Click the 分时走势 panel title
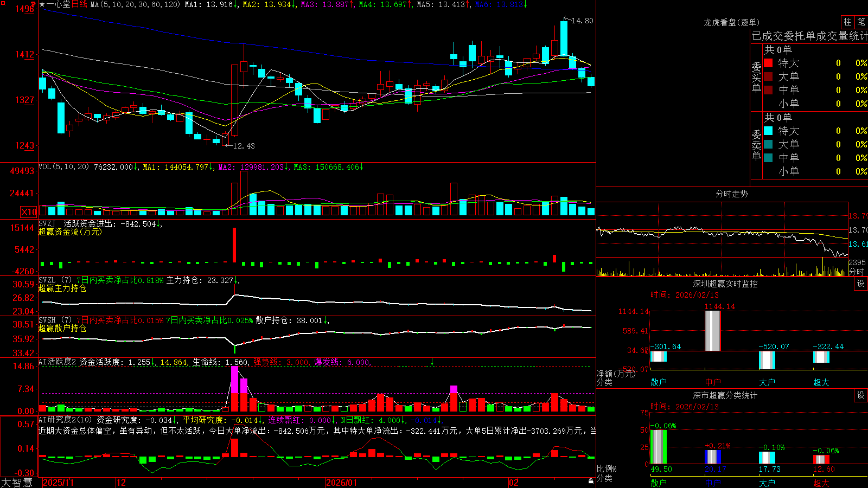The image size is (868, 488). 732,194
